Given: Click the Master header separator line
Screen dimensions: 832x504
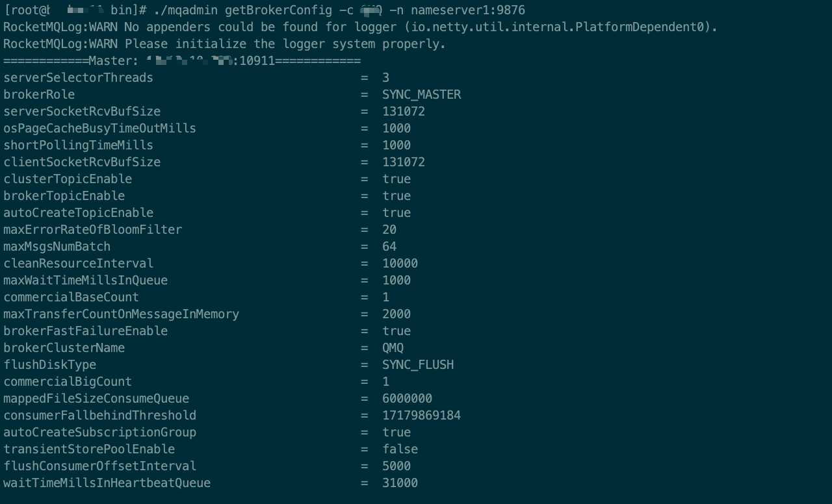Looking at the screenshot, I should [182, 61].
